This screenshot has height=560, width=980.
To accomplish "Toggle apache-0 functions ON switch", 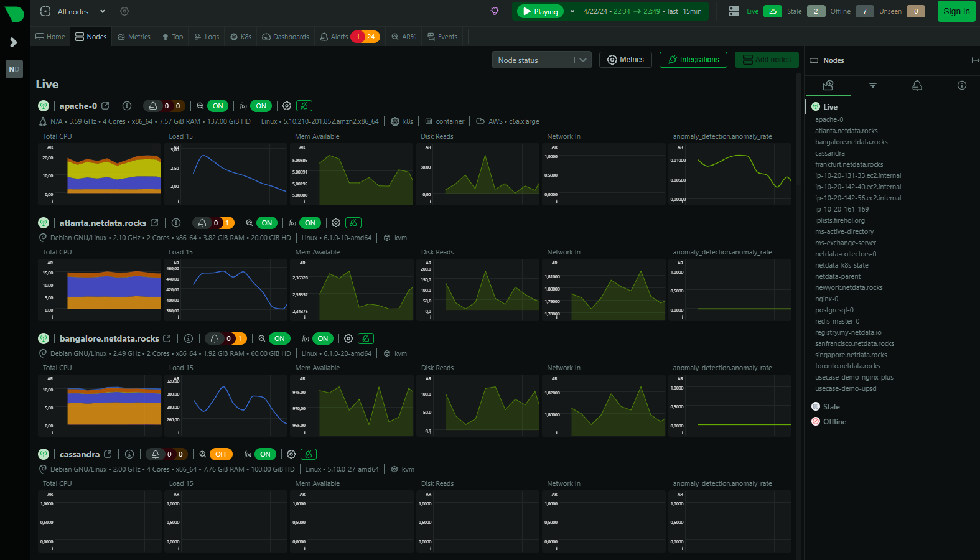I will (x=261, y=106).
